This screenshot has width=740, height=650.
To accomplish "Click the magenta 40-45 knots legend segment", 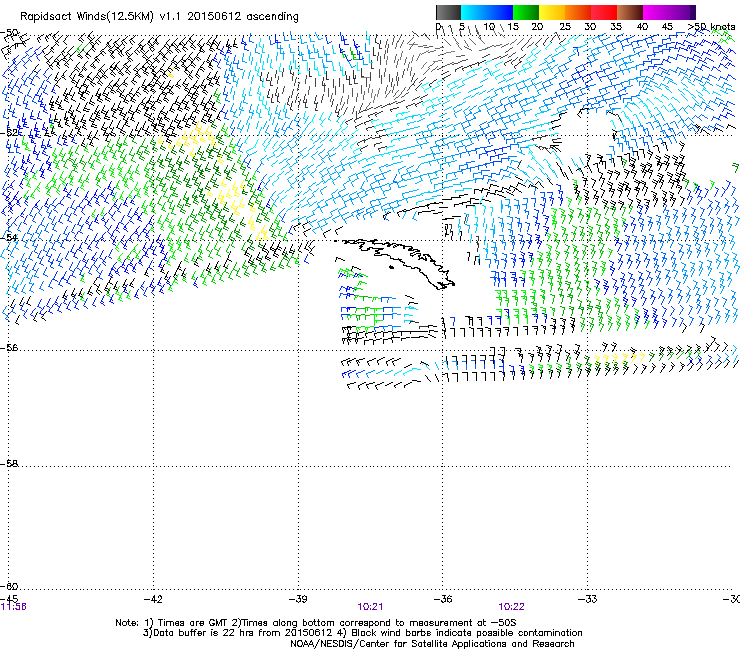I will point(656,12).
